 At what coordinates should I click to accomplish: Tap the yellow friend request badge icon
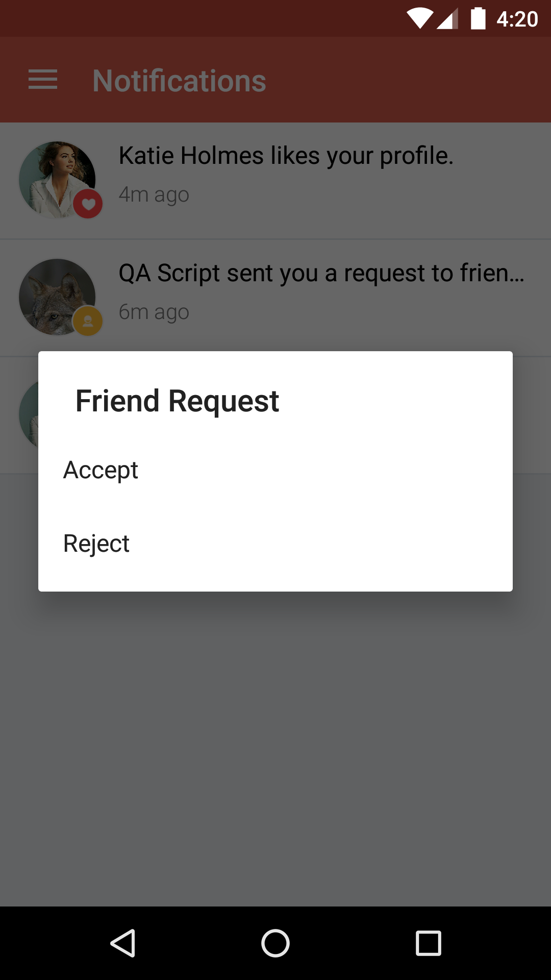tap(88, 322)
